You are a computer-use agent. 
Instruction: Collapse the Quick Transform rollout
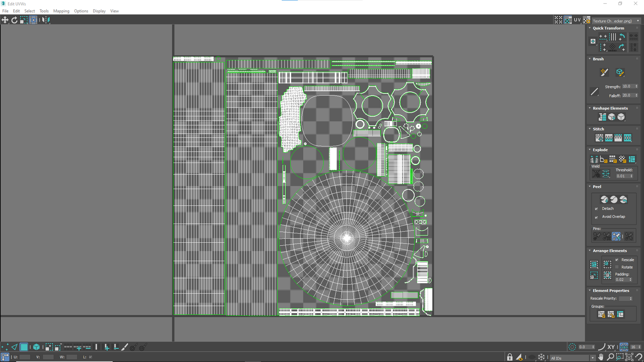tap(590, 28)
